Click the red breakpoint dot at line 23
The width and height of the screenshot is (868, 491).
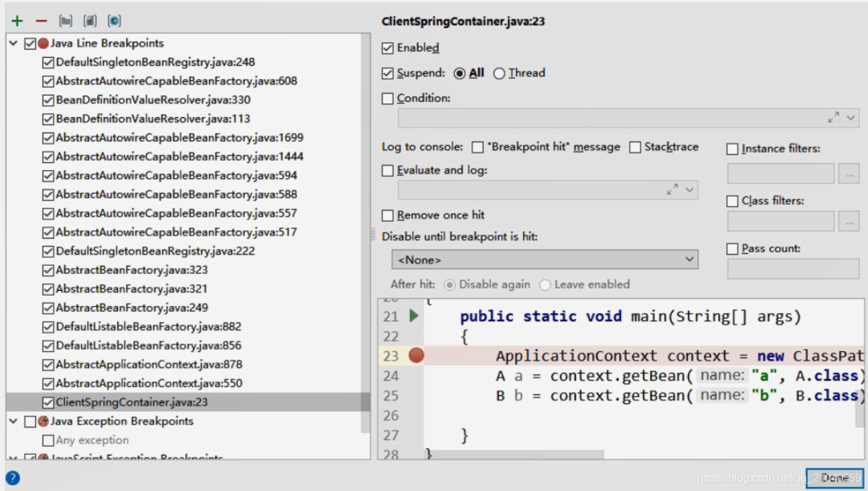(417, 356)
